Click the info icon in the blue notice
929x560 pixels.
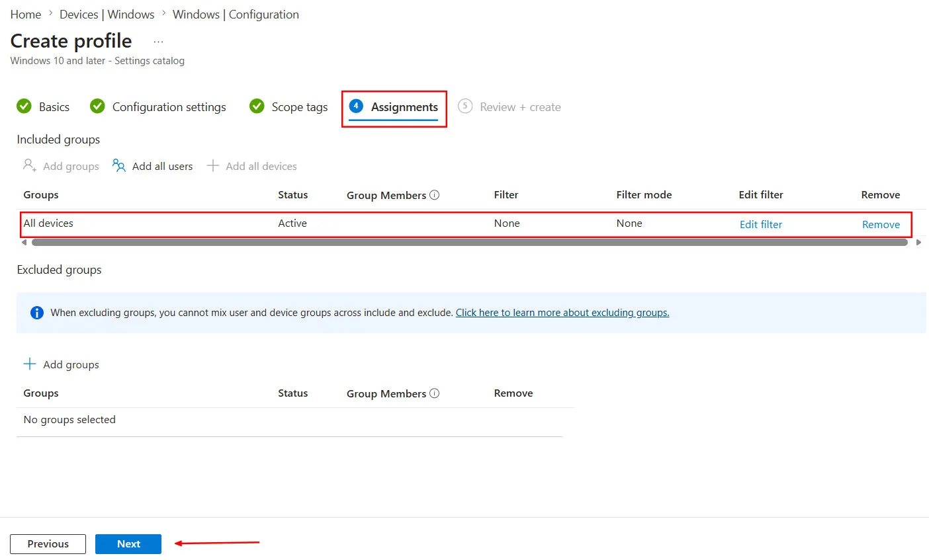click(x=37, y=313)
